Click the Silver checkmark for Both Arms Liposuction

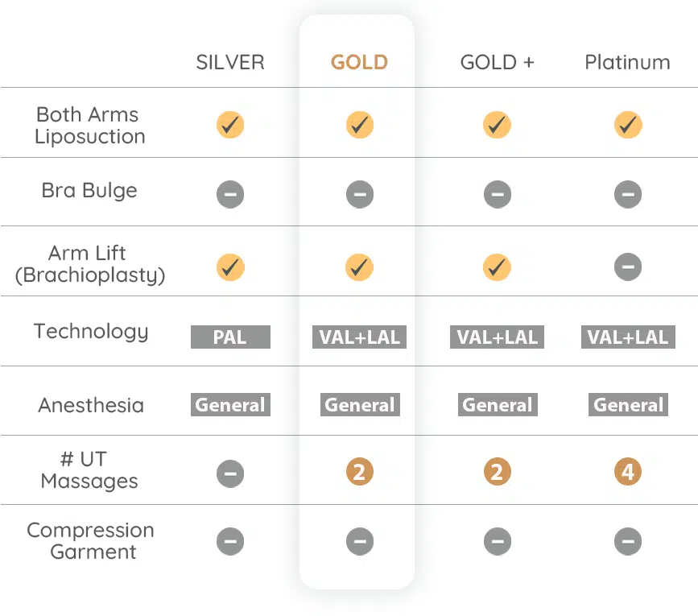coord(230,125)
